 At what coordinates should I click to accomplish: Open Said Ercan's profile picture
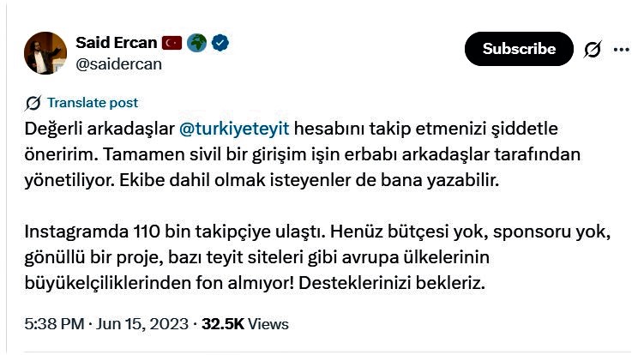45,53
